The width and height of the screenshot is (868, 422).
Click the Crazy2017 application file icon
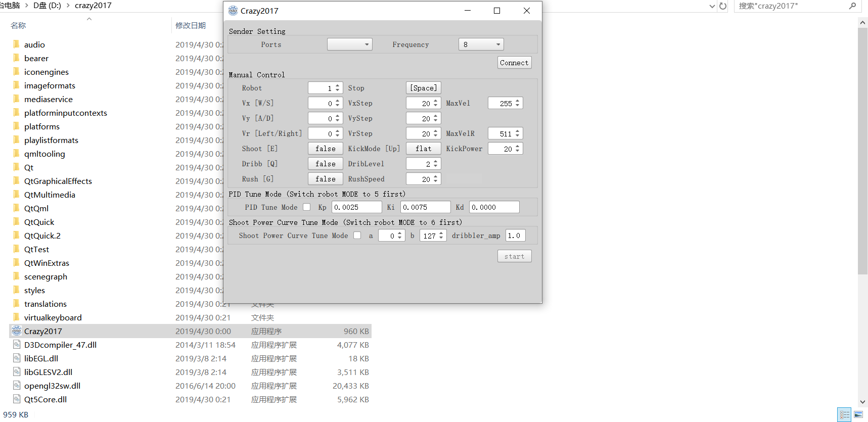pyautogui.click(x=17, y=331)
